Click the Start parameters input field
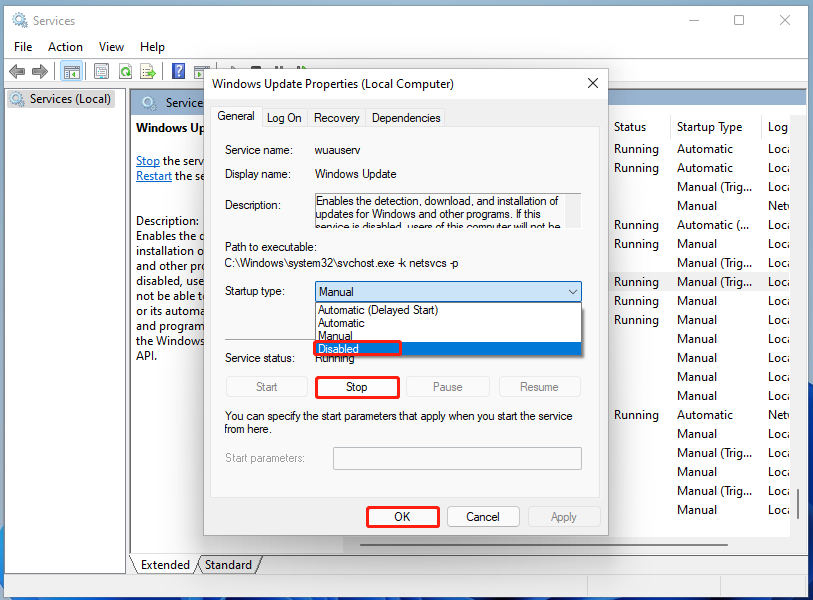This screenshot has height=600, width=813. (x=457, y=458)
